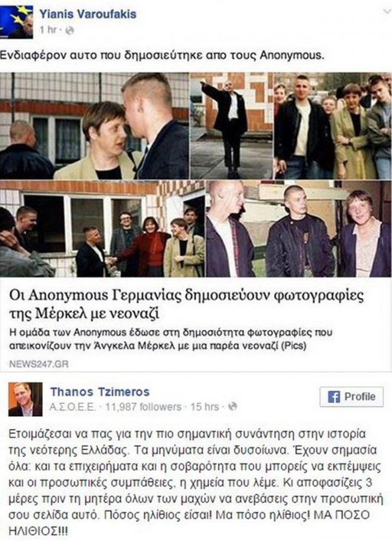Open the Anonymous Γερμανίας article headline
This screenshot has height=541, width=392.
click(x=187, y=305)
